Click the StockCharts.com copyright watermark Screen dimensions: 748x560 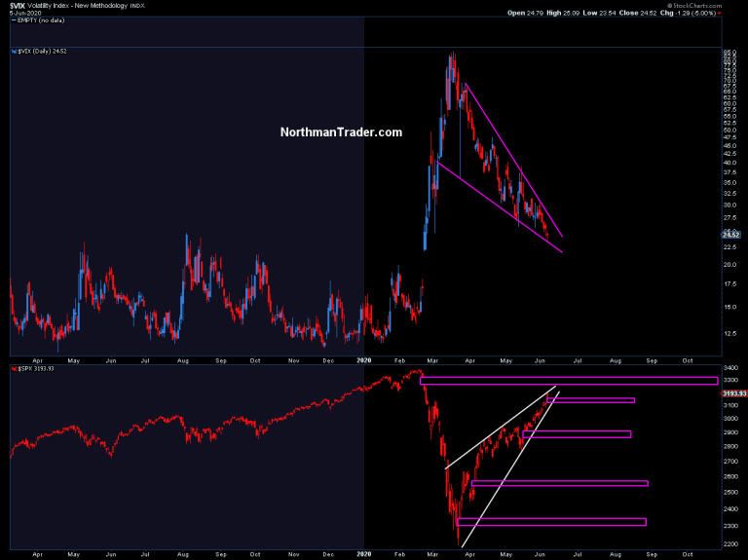[x=716, y=4]
